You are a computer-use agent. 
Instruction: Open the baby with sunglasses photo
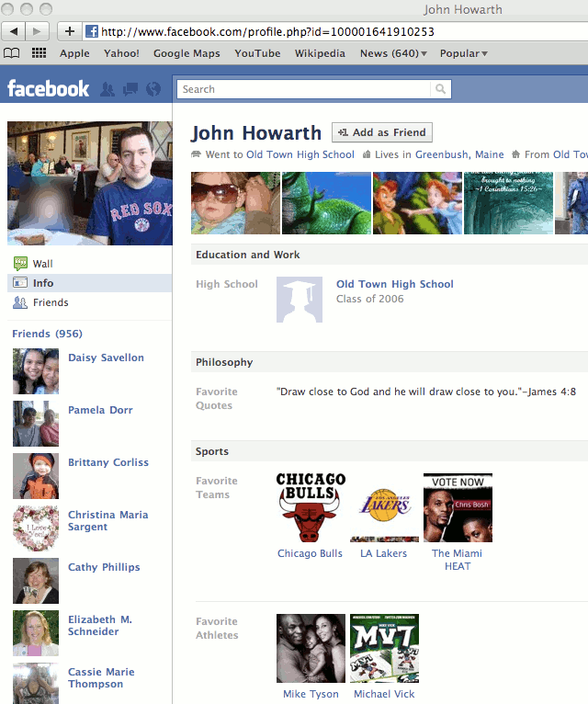pos(235,203)
